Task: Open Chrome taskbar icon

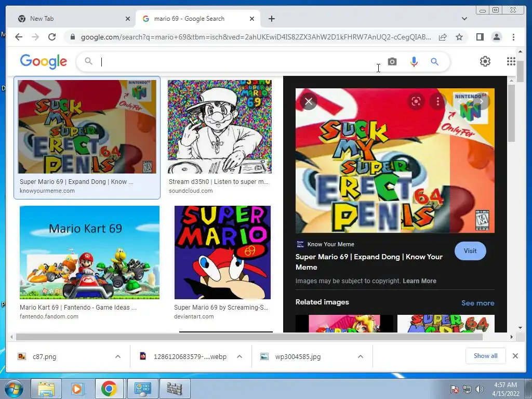Action: (x=109, y=389)
